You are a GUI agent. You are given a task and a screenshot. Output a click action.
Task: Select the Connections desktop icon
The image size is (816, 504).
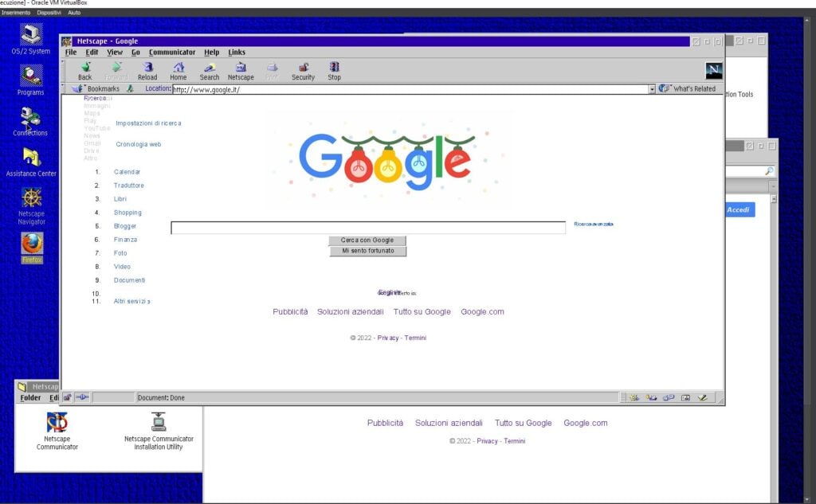(x=31, y=117)
